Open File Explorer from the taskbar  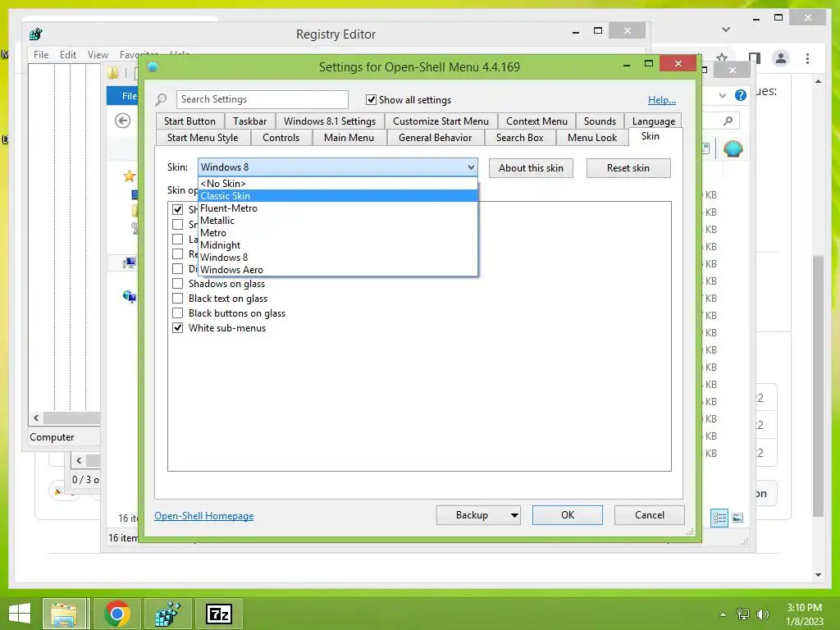(64, 614)
